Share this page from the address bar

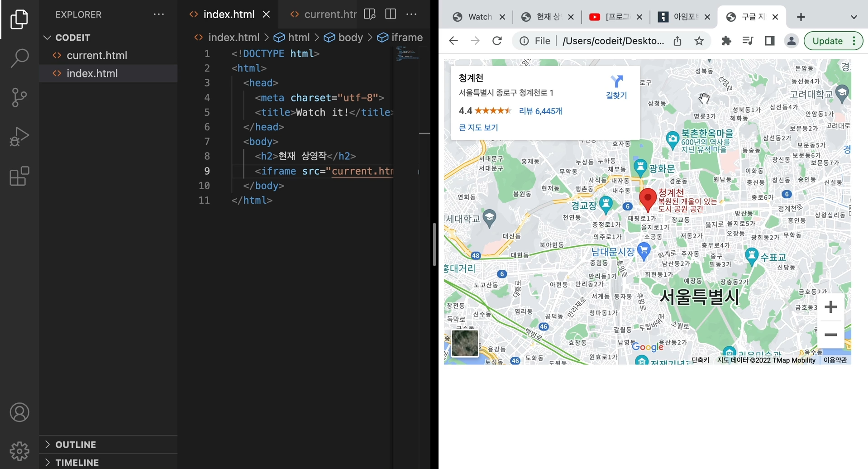677,41
